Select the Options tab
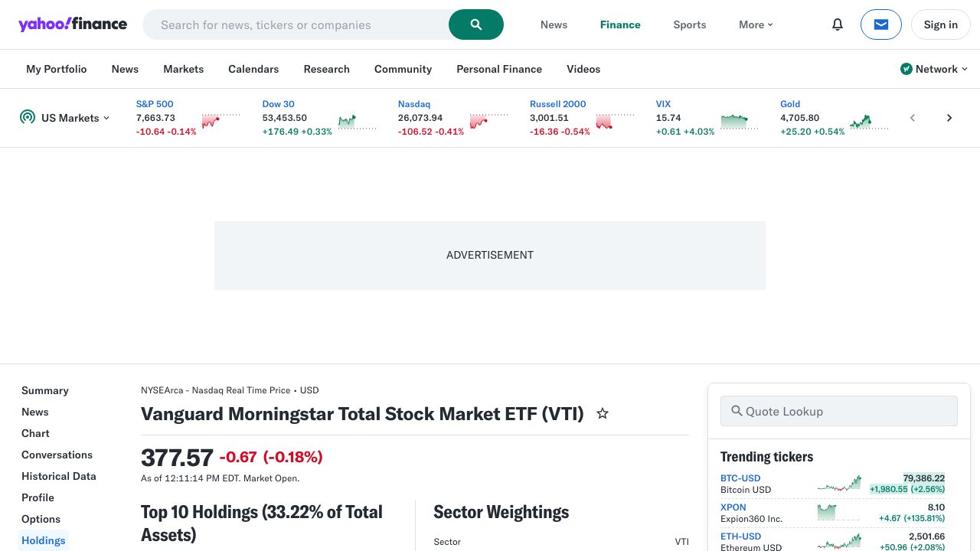 point(41,519)
